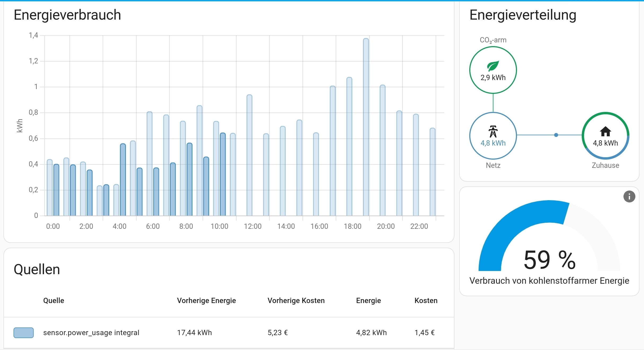Click the transmission tower Netz icon
The width and height of the screenshot is (644, 350).
coord(493,132)
